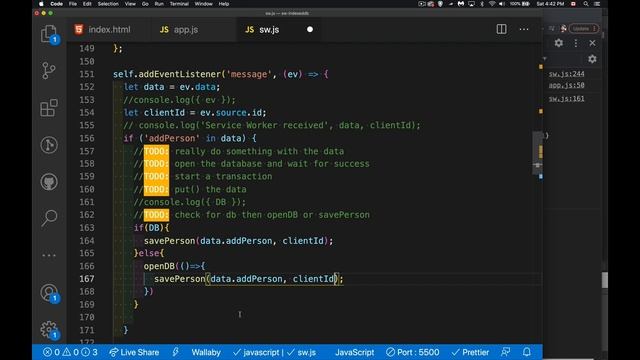
Task: Open the Accounts menu icon
Action: pyautogui.click(x=49, y=293)
